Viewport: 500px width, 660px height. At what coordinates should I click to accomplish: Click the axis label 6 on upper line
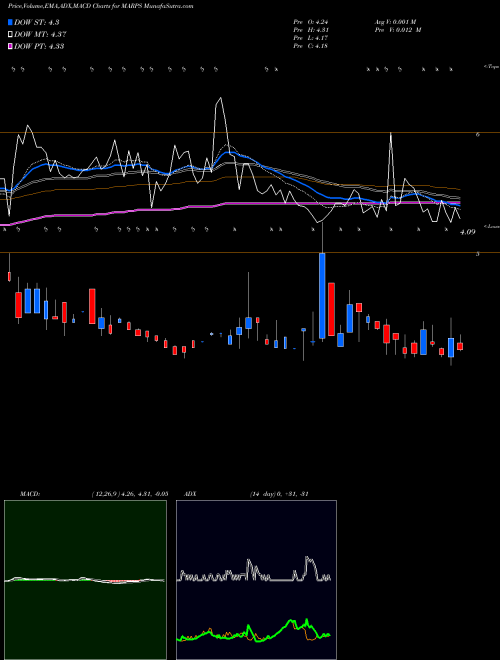coord(478,135)
